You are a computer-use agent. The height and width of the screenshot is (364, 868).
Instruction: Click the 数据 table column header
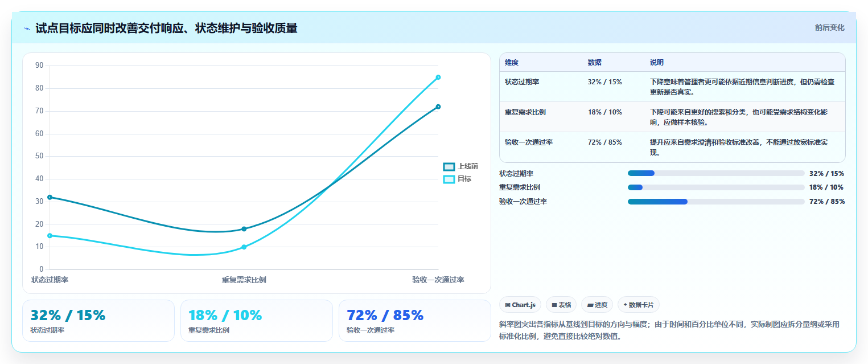coord(595,63)
